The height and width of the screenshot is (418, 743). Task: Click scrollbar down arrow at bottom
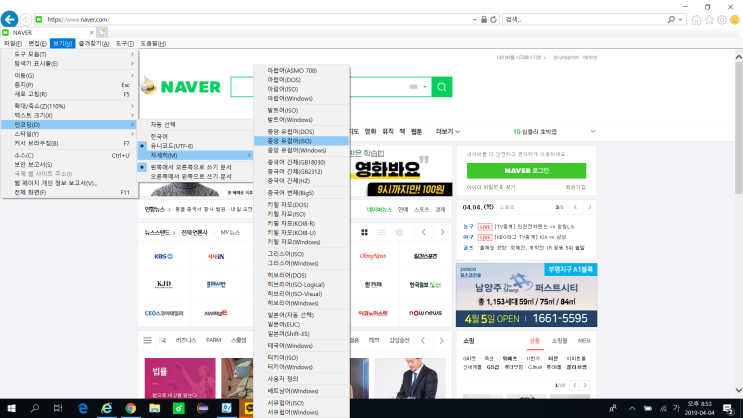pos(738,390)
